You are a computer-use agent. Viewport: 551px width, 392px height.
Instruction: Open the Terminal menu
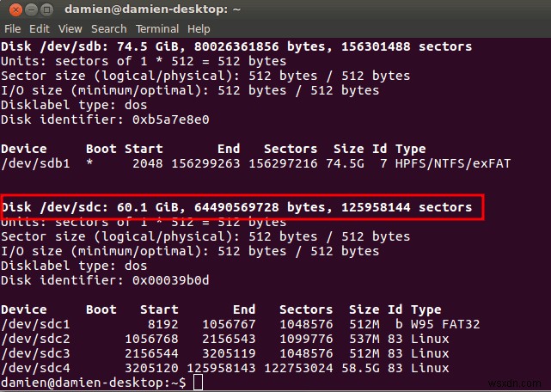click(x=157, y=29)
